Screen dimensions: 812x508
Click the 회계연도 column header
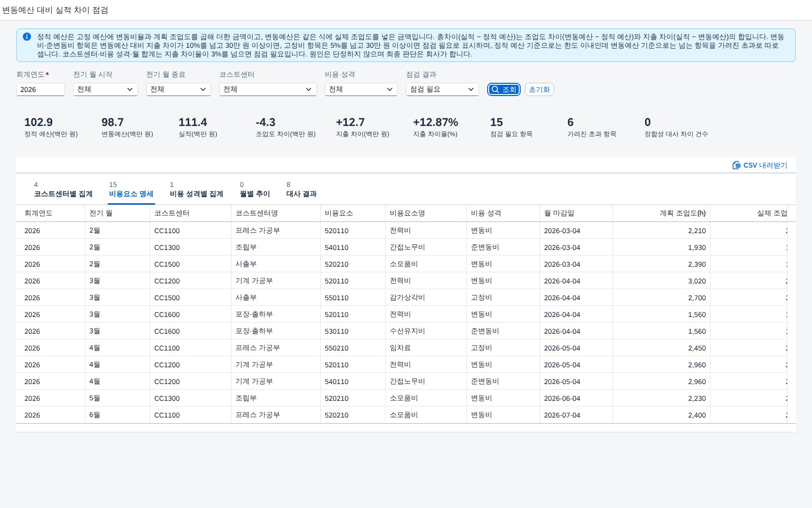tap(51, 213)
